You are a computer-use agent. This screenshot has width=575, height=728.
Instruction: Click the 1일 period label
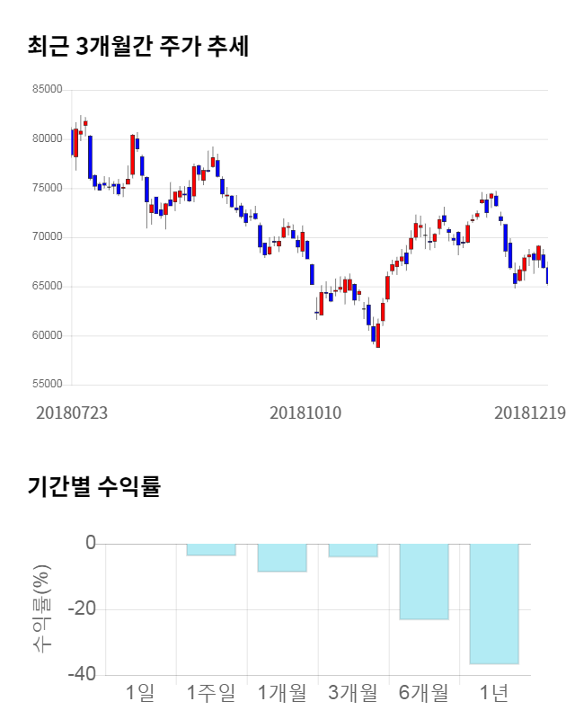pyautogui.click(x=140, y=693)
